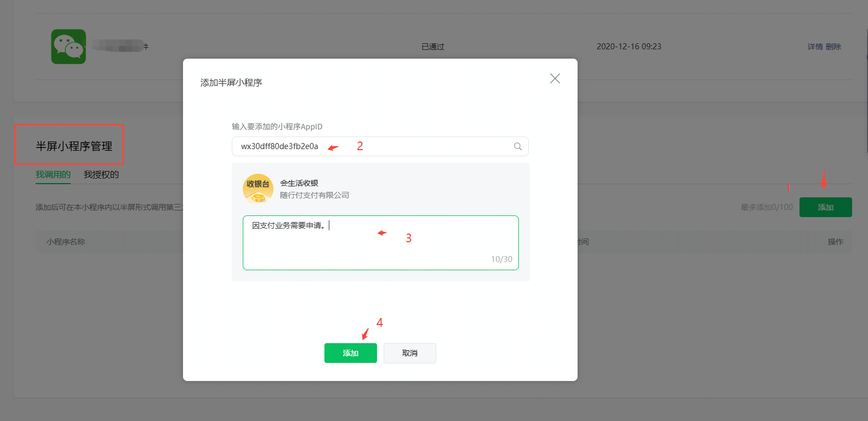
Task: Click the 添加半屏小程序 dialog title
Action: tap(231, 82)
